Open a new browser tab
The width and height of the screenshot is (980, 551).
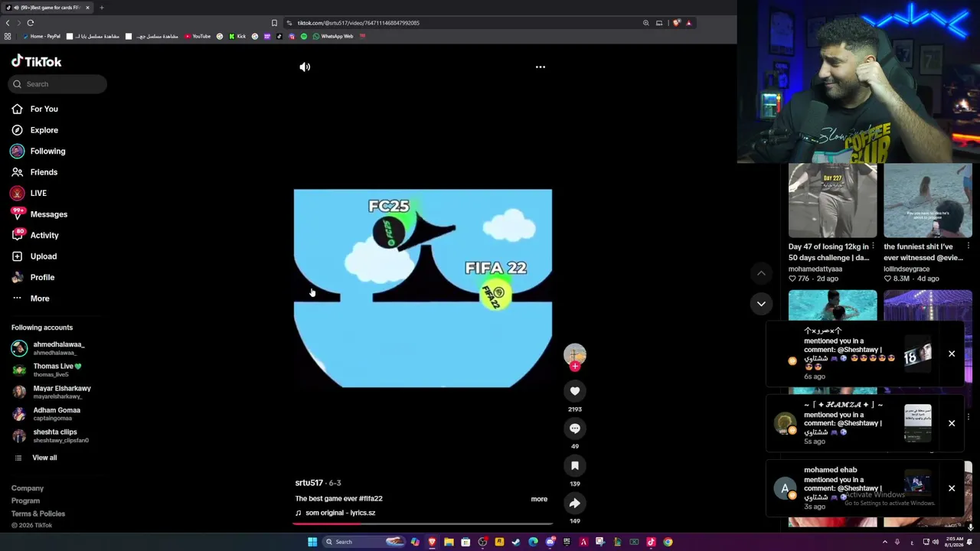coord(101,8)
